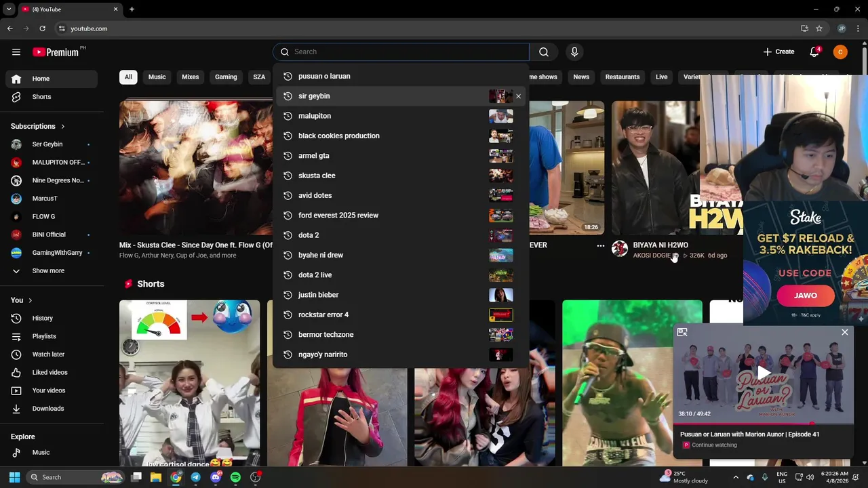
Task: Open a new browser tab
Action: (x=132, y=9)
